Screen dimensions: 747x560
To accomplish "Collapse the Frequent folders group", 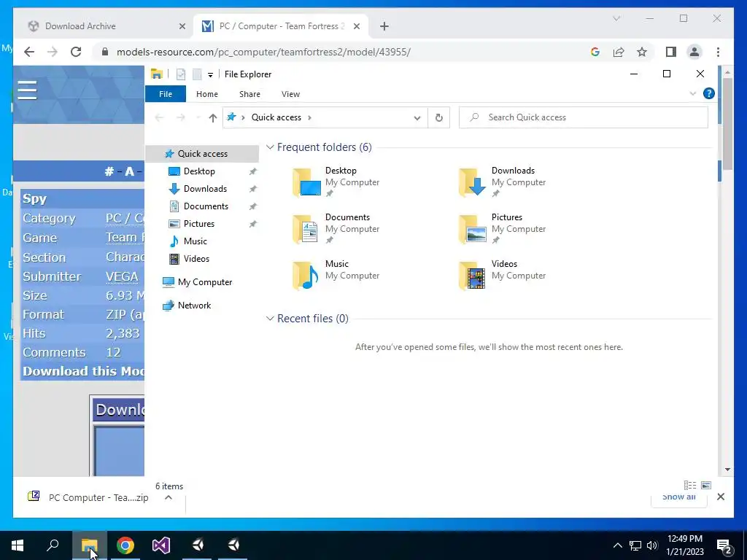I will (x=270, y=147).
